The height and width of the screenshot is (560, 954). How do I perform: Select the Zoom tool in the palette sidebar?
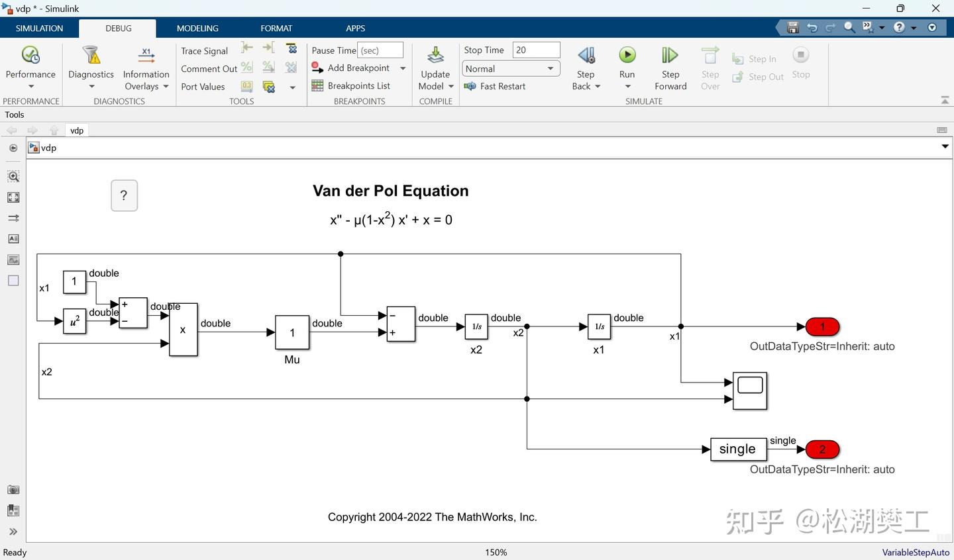tap(13, 176)
